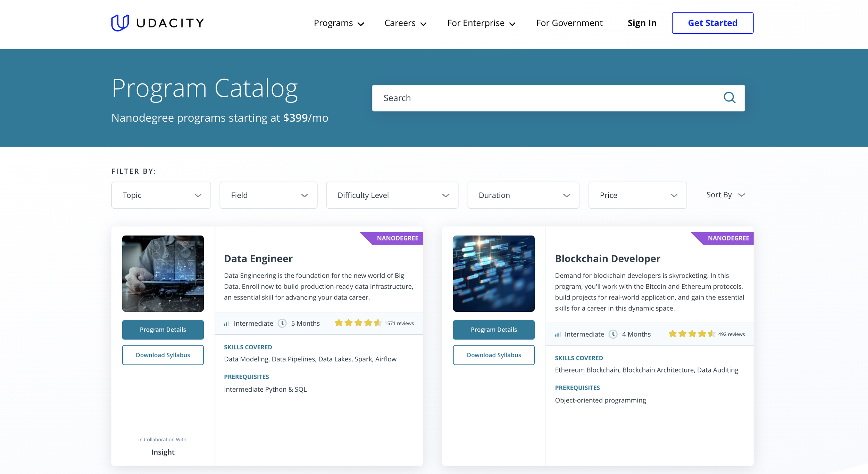Screen dimensions: 868x474
Task: Expand the Duration filter dropdown
Action: pos(523,195)
